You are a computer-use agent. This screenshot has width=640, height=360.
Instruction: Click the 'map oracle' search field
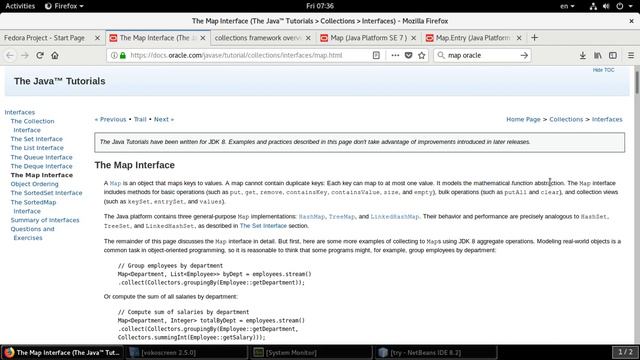click(x=482, y=55)
